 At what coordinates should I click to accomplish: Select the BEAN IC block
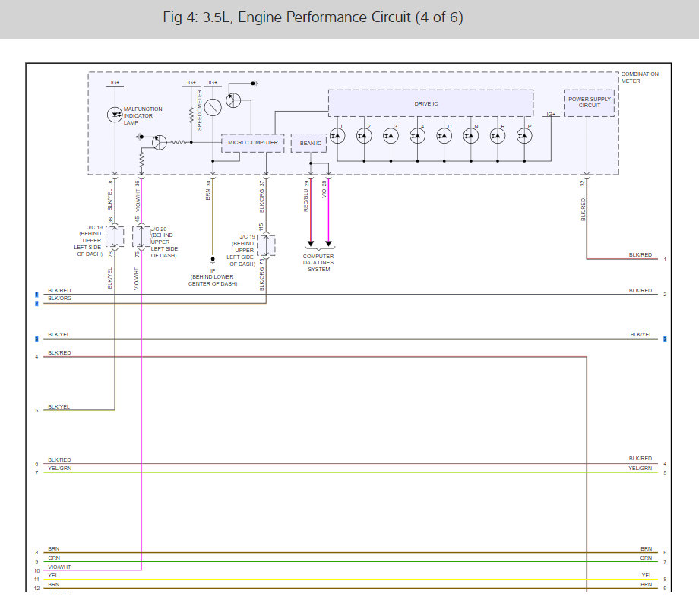click(x=309, y=143)
